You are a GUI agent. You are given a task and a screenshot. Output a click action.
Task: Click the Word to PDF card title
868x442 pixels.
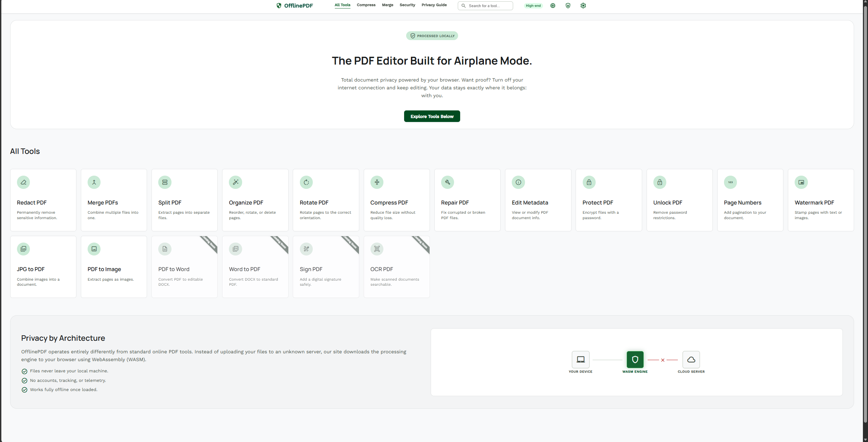[x=245, y=269]
